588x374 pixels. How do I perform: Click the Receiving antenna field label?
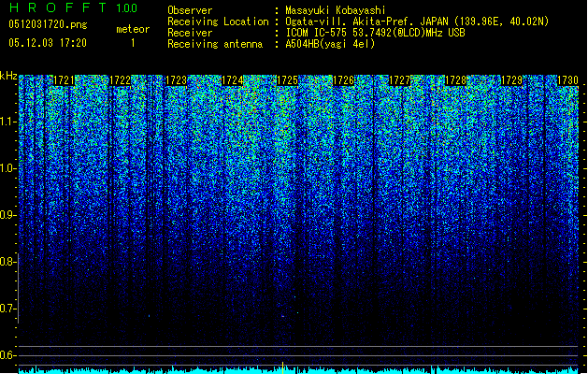[x=215, y=44]
